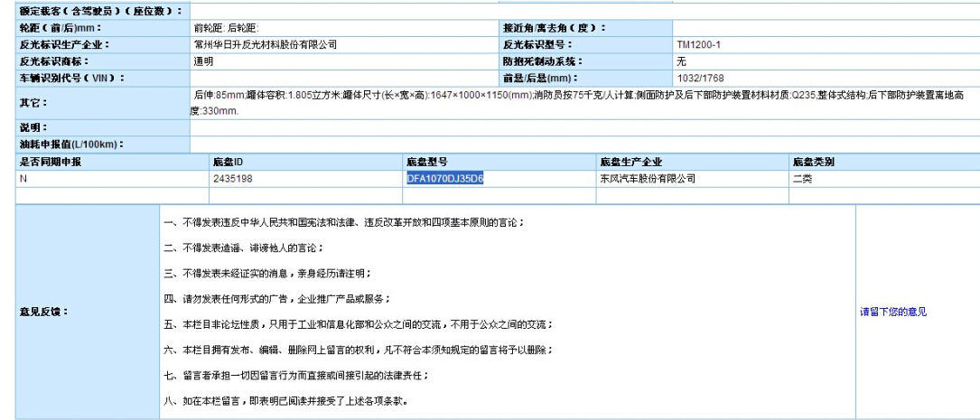Click the 意见反馈 section label
This screenshot has height=420, width=980.
click(43, 312)
